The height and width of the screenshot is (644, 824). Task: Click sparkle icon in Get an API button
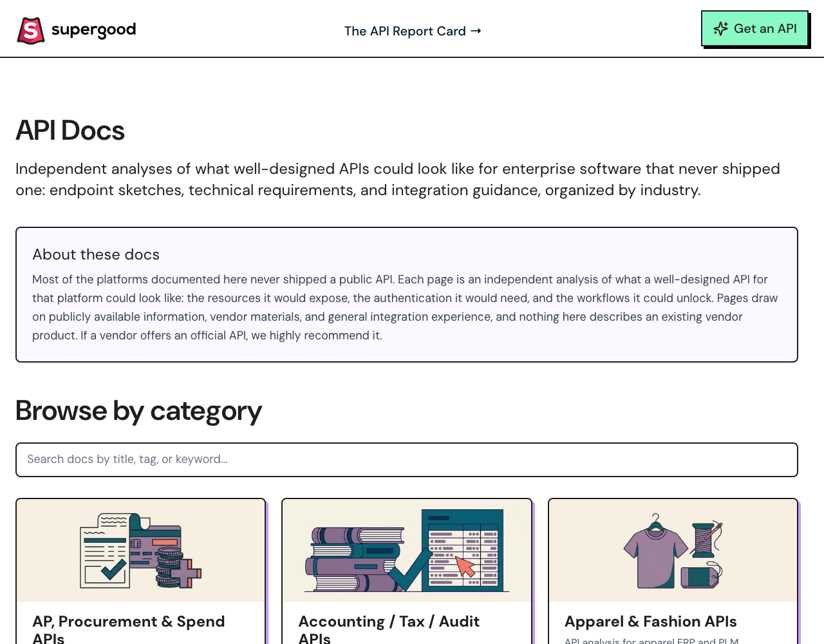[x=721, y=28]
